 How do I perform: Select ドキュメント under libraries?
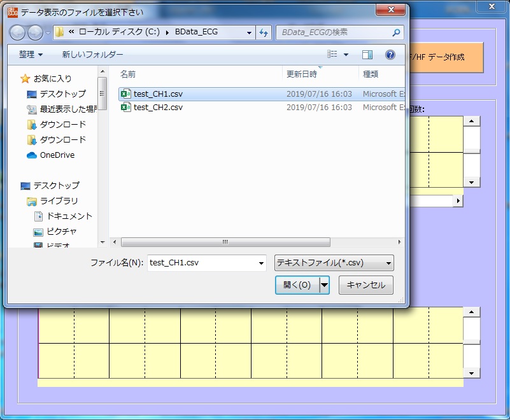point(69,216)
